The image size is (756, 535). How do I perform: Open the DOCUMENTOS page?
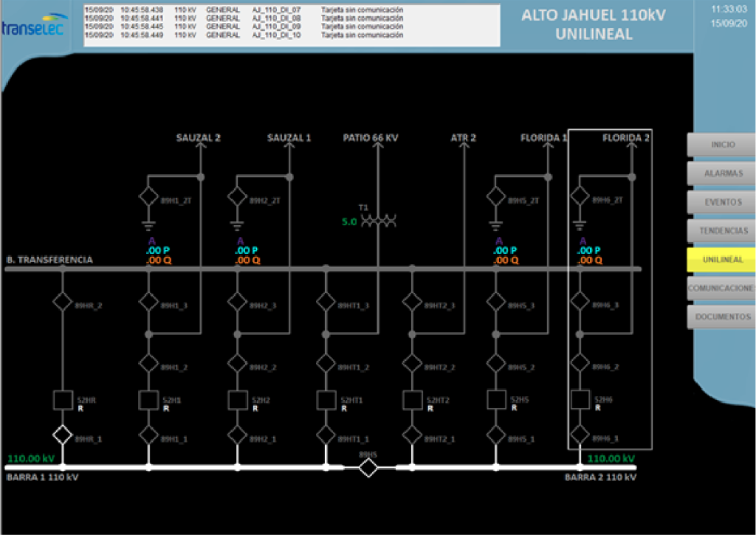(x=722, y=317)
